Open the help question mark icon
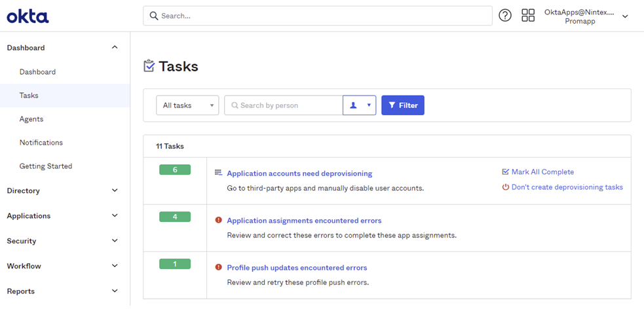This screenshot has height=311, width=644. tap(504, 16)
